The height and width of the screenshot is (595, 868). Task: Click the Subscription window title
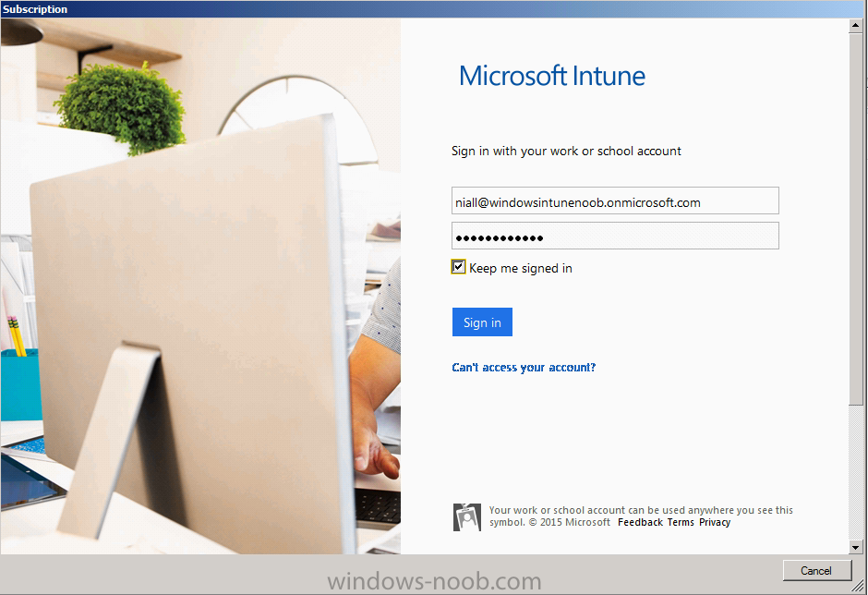pyautogui.click(x=35, y=9)
